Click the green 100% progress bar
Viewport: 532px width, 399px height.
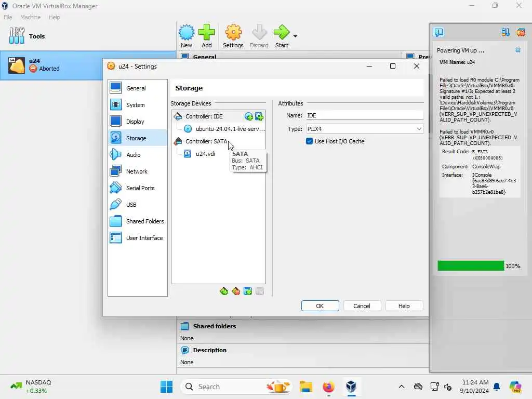(x=471, y=265)
